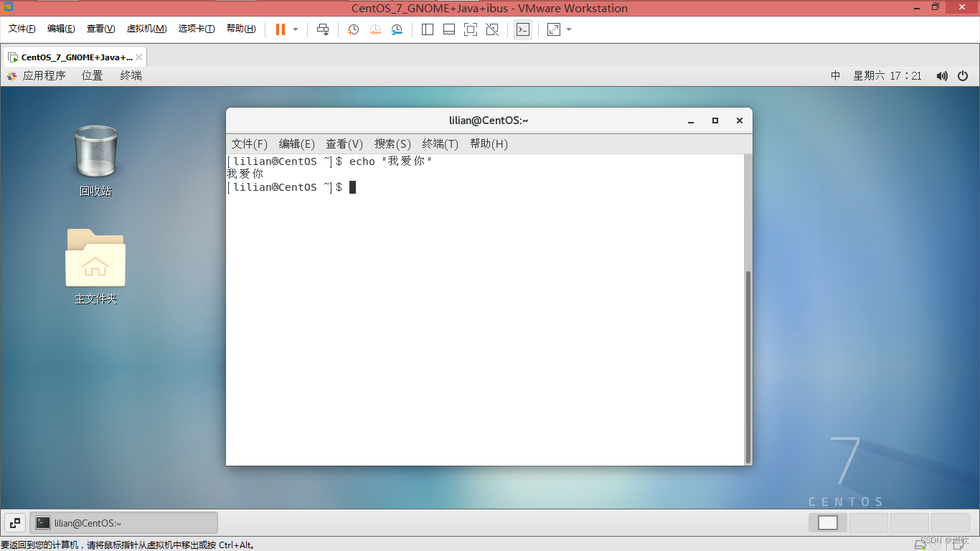Minimize the lilian@CentOS terminal window
Viewport: 980px width, 551px height.
coord(691,121)
